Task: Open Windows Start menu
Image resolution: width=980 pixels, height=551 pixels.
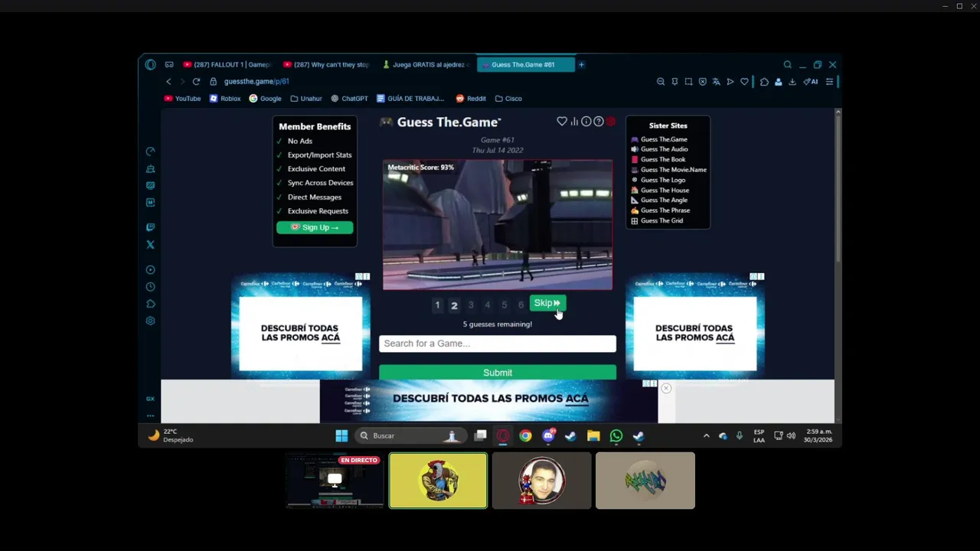Action: click(x=341, y=435)
